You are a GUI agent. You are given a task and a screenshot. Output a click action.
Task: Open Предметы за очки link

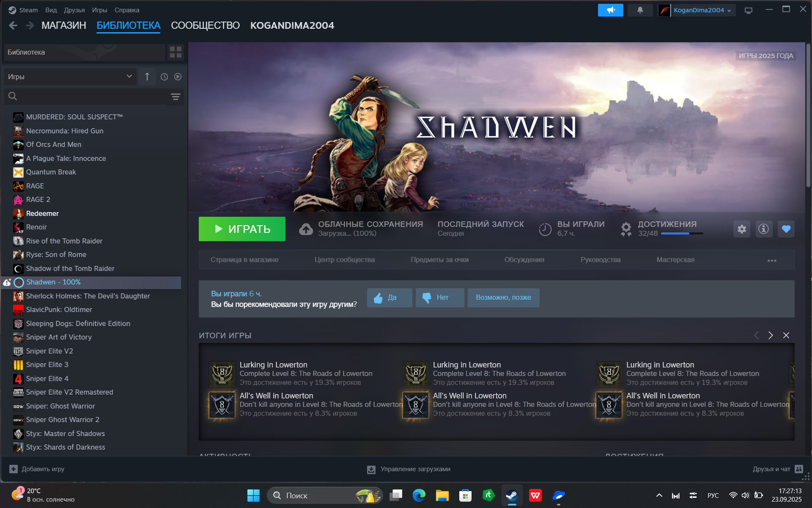pos(440,260)
